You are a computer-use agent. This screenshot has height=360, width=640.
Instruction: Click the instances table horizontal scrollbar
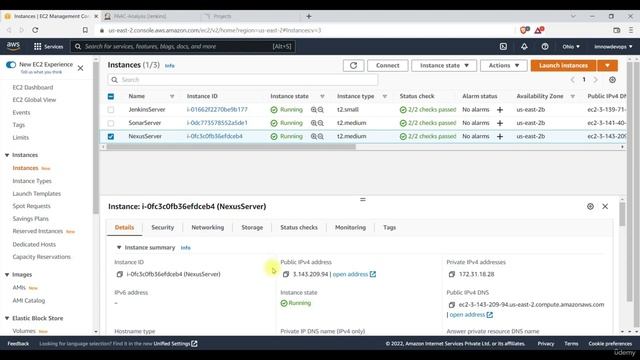[231, 147]
